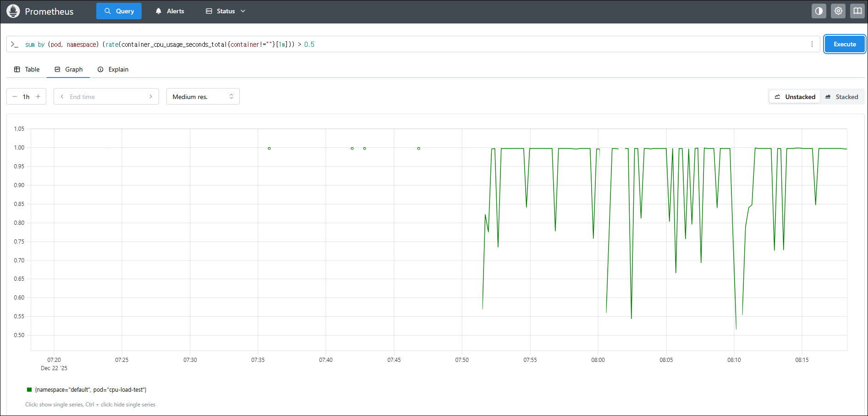
Task: Click the End time input field
Action: 106,97
